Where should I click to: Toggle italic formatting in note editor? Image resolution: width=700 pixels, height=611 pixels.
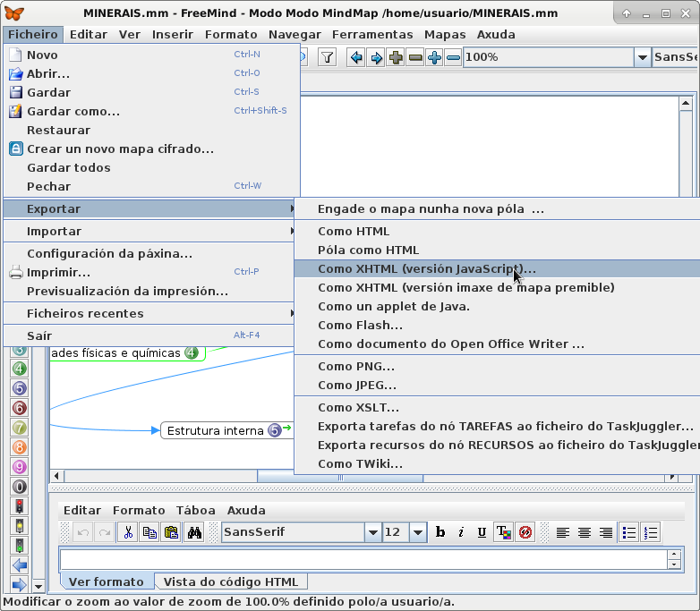[x=461, y=532]
